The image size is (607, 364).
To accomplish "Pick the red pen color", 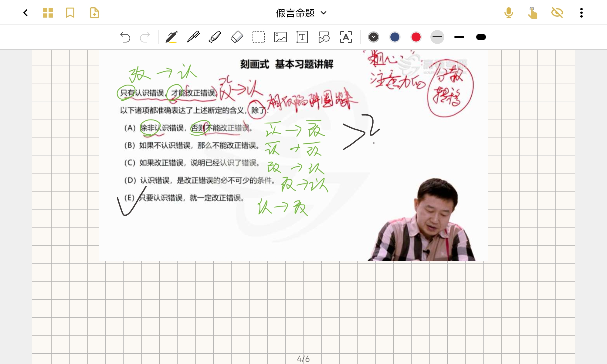I will coord(416,37).
